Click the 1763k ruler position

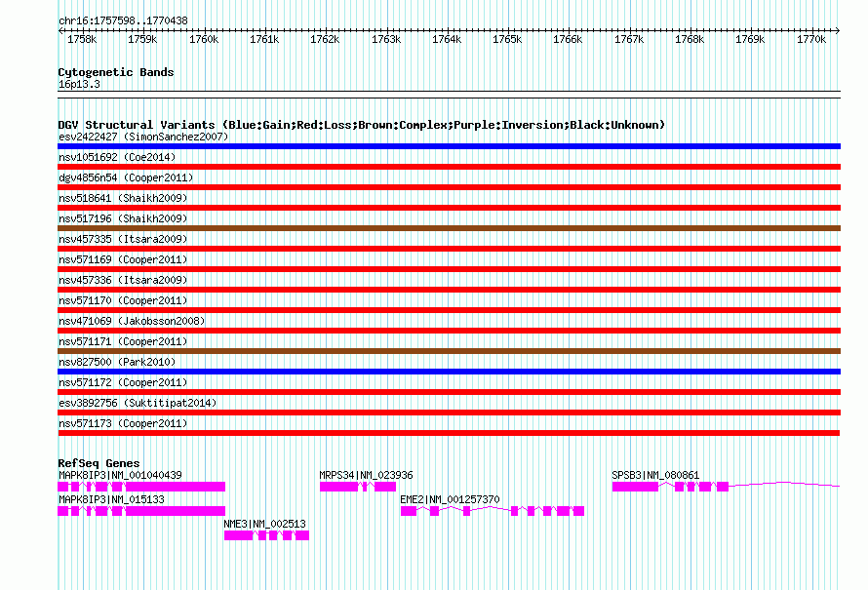click(386, 40)
